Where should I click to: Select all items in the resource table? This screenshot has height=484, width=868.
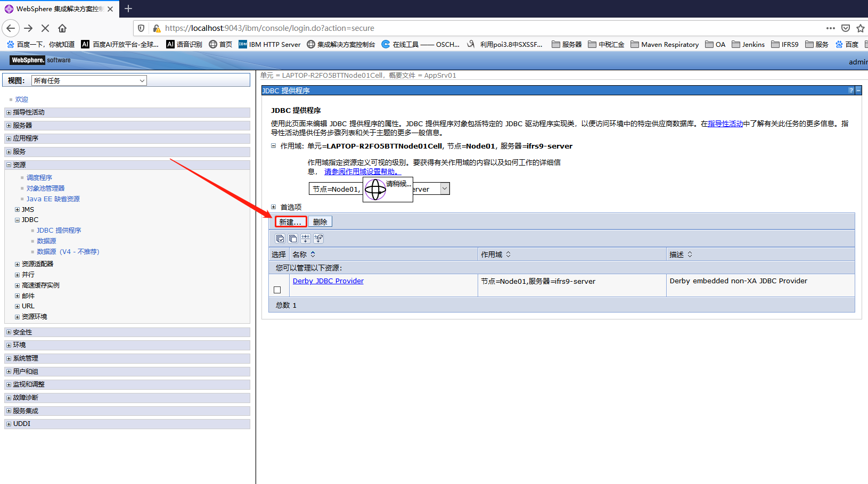tap(280, 238)
